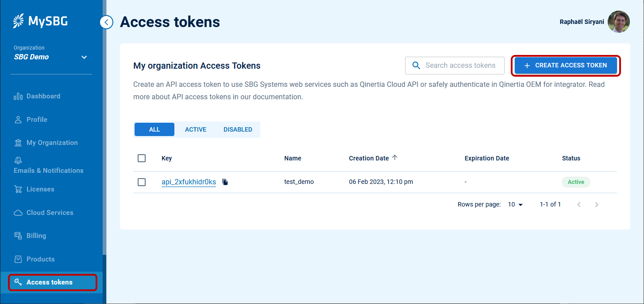Click the MySBG logo
This screenshot has width=644, height=304.
pyautogui.click(x=40, y=21)
